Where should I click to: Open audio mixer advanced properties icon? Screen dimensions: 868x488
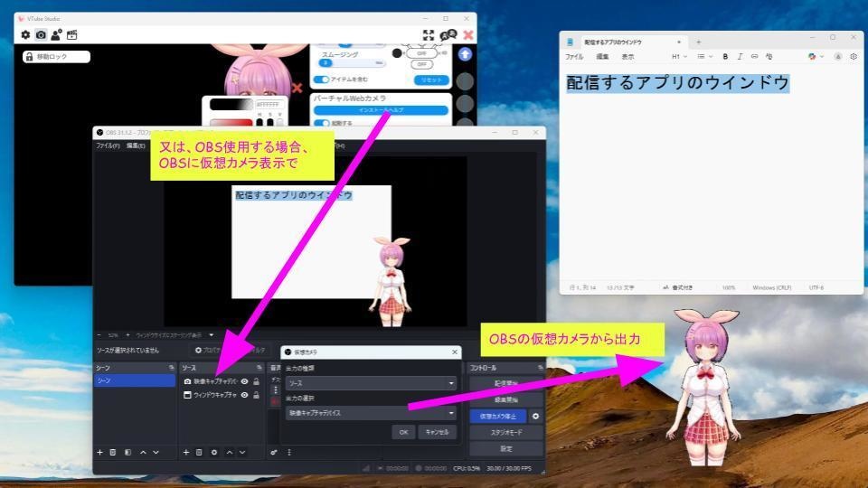coord(273,452)
